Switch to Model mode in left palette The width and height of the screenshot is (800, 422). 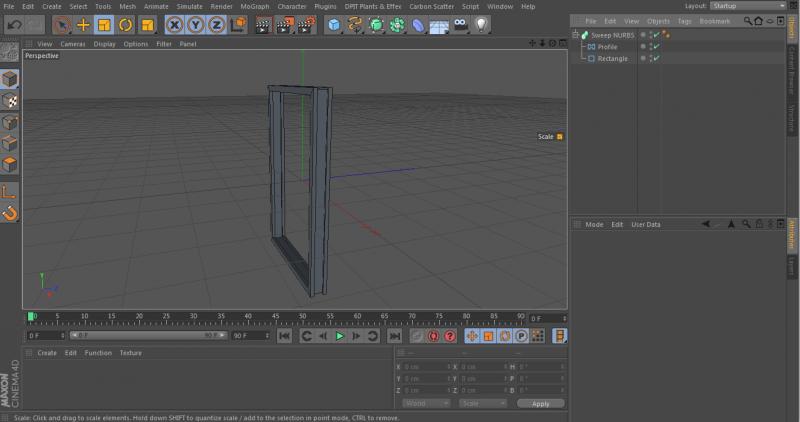(10, 79)
